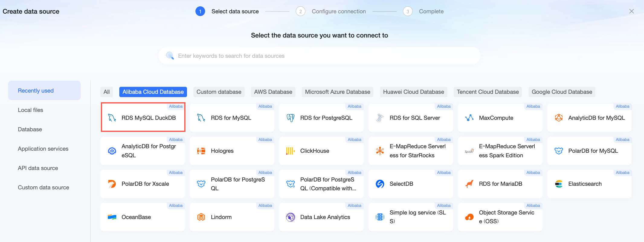Click the E-MapReduce Serverless StarRocks icon

click(x=380, y=151)
